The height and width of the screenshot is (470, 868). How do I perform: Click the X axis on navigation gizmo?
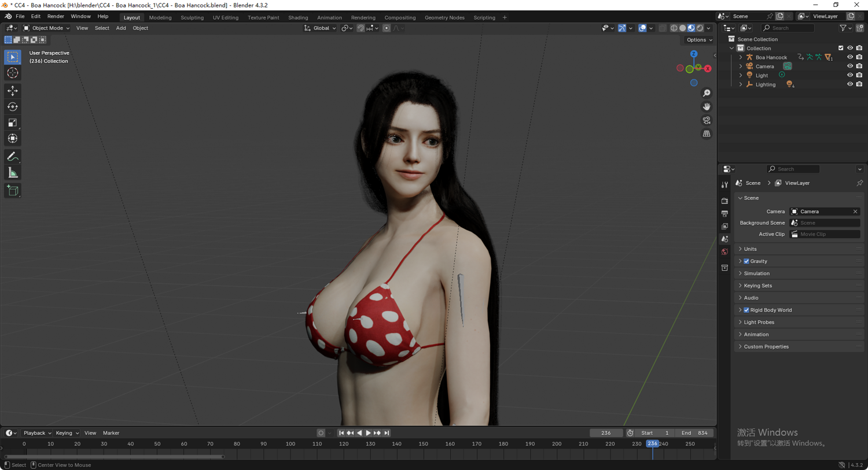click(x=707, y=68)
